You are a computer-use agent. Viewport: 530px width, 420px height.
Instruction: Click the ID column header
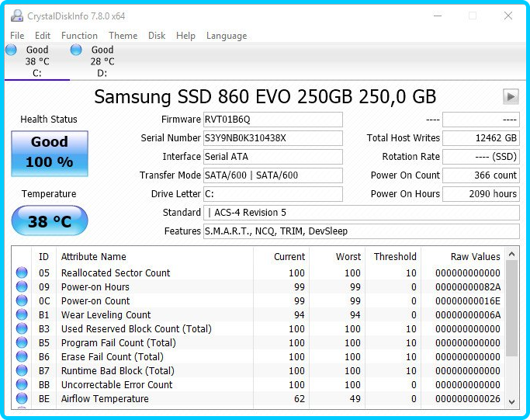44,257
